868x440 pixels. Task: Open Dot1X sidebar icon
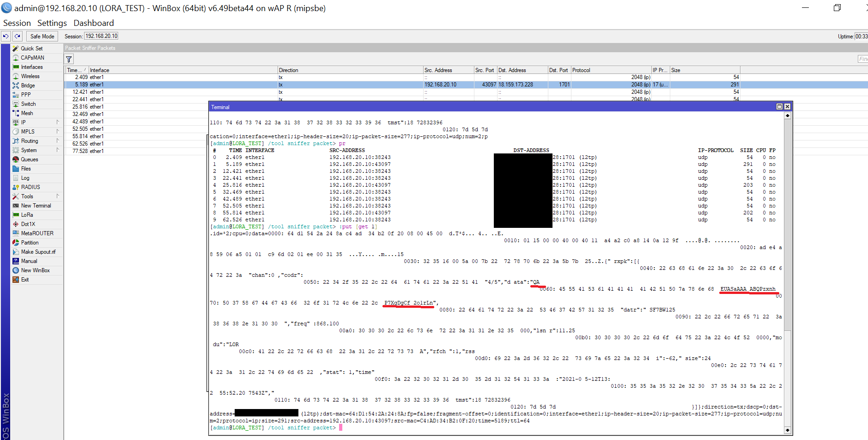tap(16, 224)
